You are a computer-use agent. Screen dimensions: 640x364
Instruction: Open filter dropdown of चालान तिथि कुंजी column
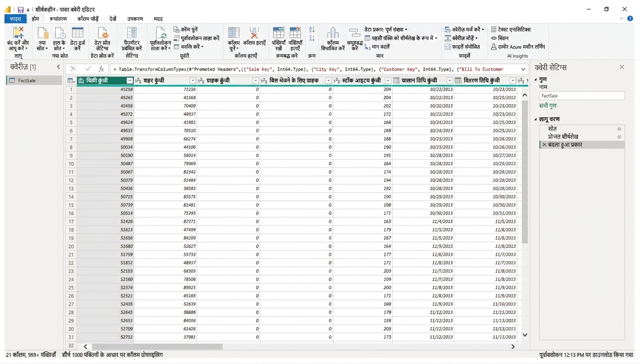pos(450,80)
